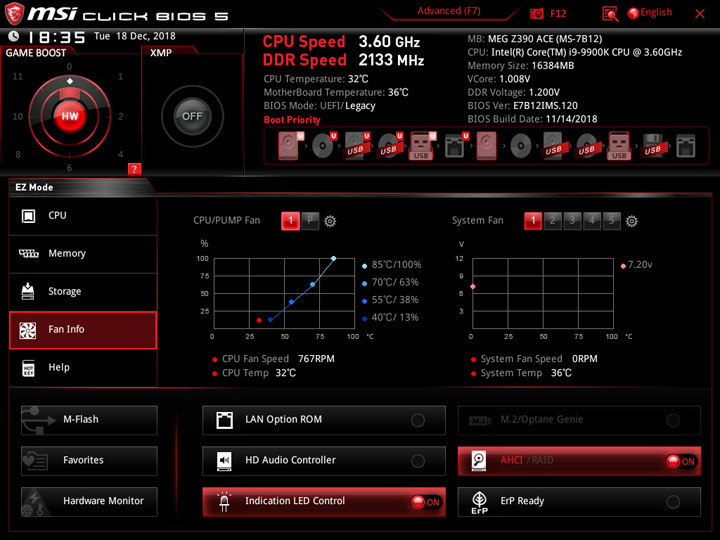Click the ErP leaf icon

click(x=479, y=502)
